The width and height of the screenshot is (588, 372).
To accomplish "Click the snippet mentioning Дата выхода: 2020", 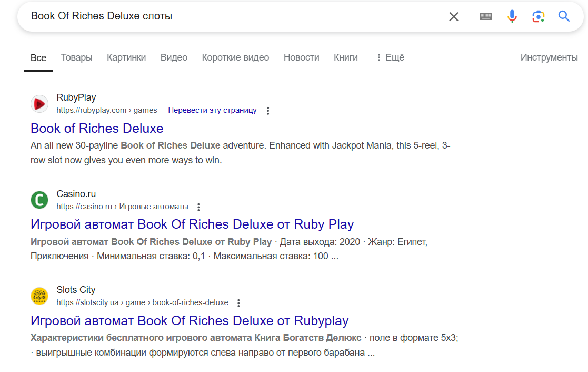I will (x=229, y=249).
